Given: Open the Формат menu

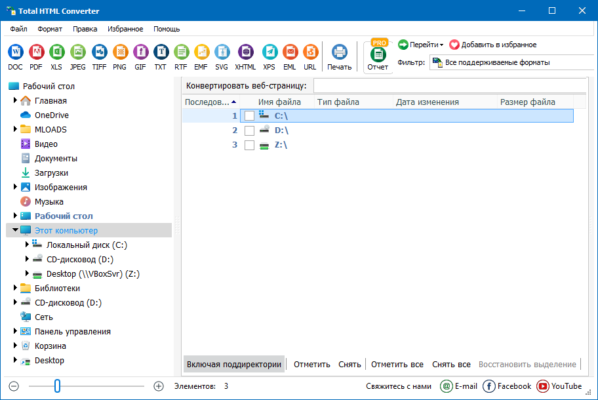Looking at the screenshot, I should pos(50,29).
